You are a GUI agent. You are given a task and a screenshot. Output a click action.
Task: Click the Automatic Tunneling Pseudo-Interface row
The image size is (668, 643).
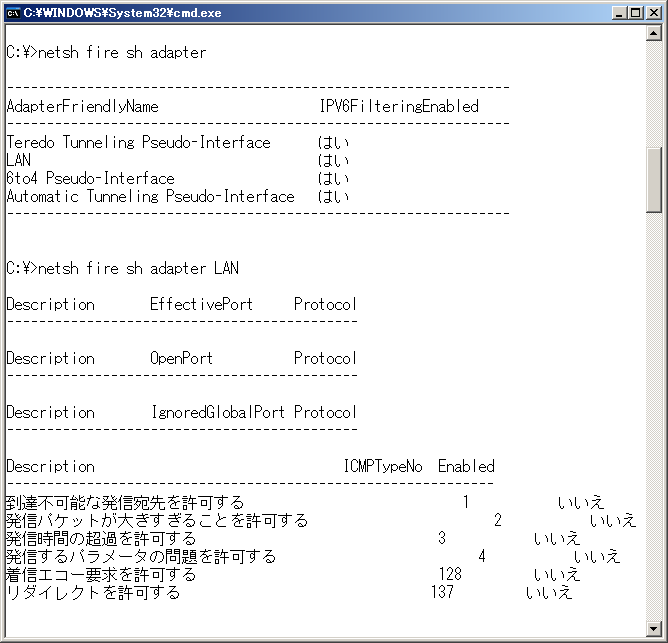point(150,196)
